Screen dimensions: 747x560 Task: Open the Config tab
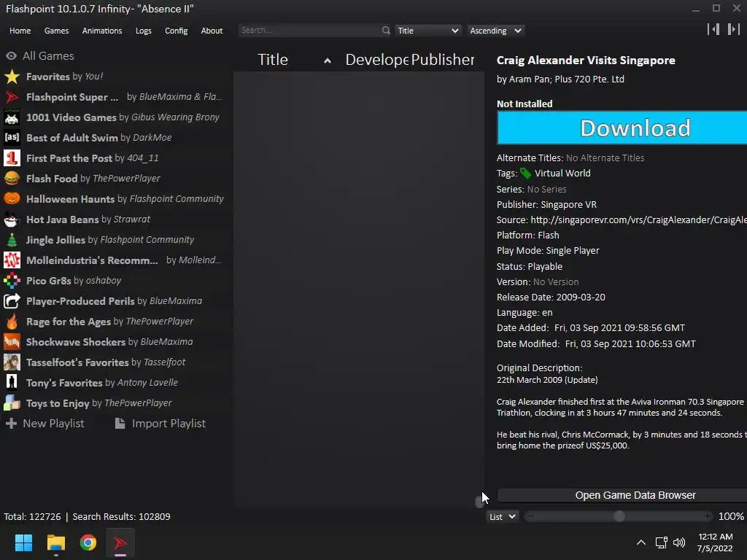pos(177,31)
